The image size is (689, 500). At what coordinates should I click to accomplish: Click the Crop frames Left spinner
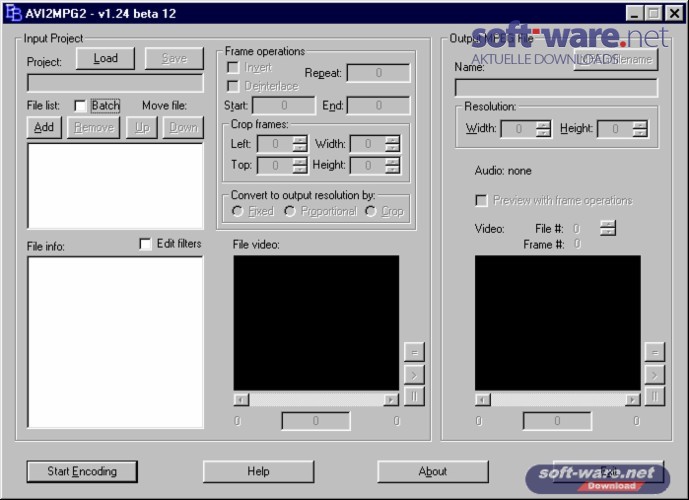300,144
